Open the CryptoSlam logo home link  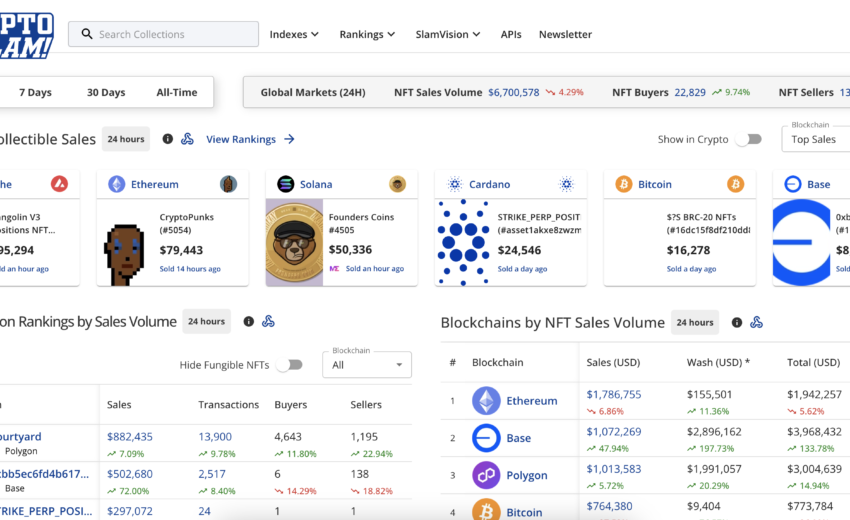[26, 36]
